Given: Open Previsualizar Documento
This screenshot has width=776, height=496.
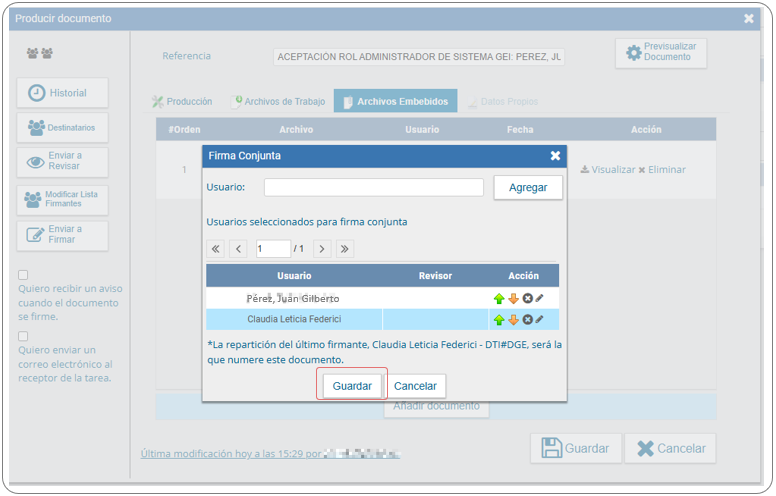Looking at the screenshot, I should (661, 52).
